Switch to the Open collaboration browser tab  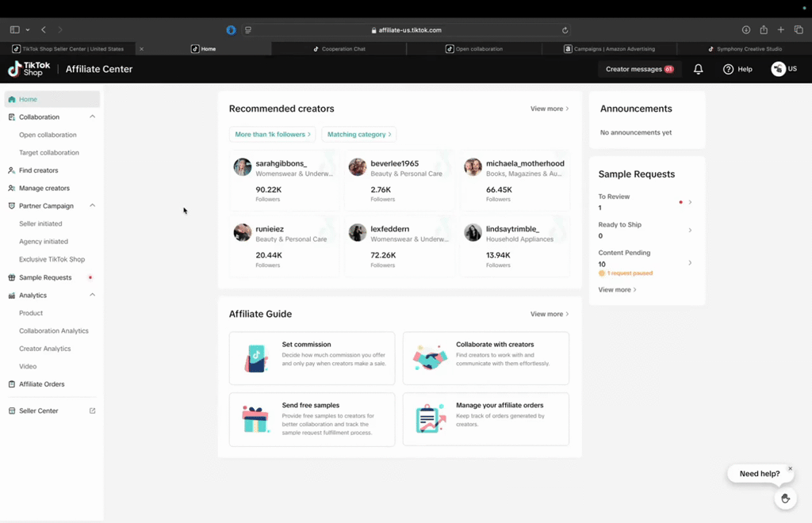[x=474, y=49]
